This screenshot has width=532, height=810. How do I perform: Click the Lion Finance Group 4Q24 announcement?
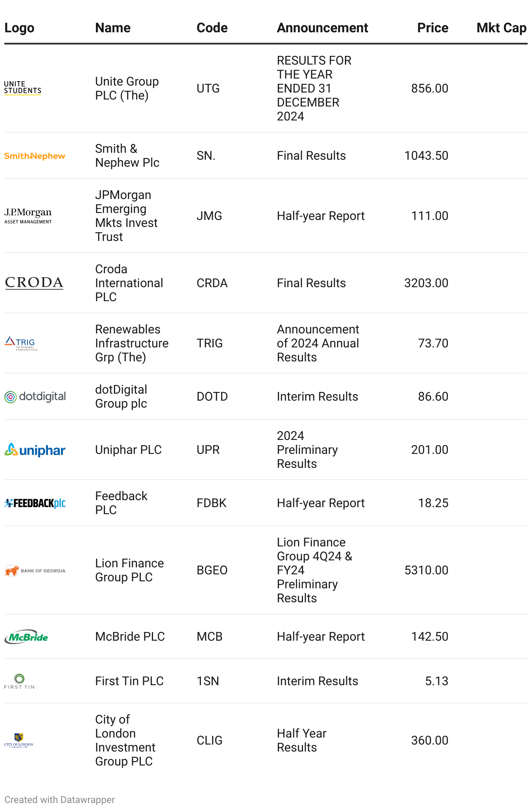pyautogui.click(x=314, y=570)
